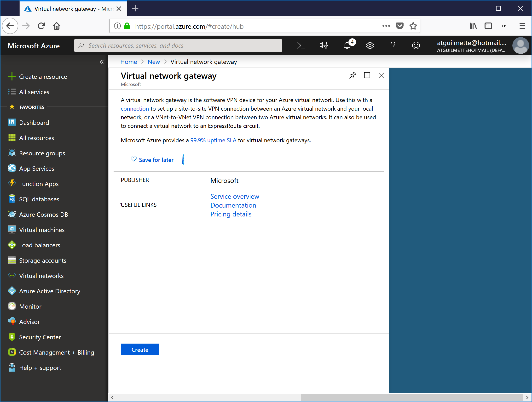Open Cloud Shell from the top bar

point(301,45)
